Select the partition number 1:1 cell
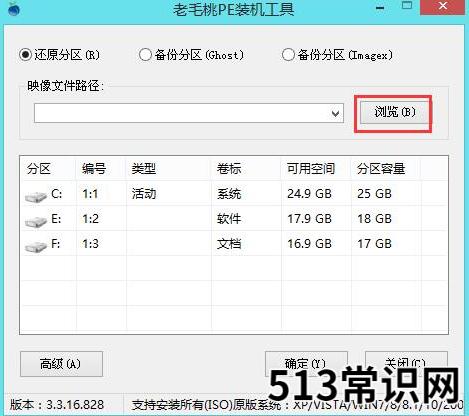This screenshot has width=469, height=416. click(90, 194)
